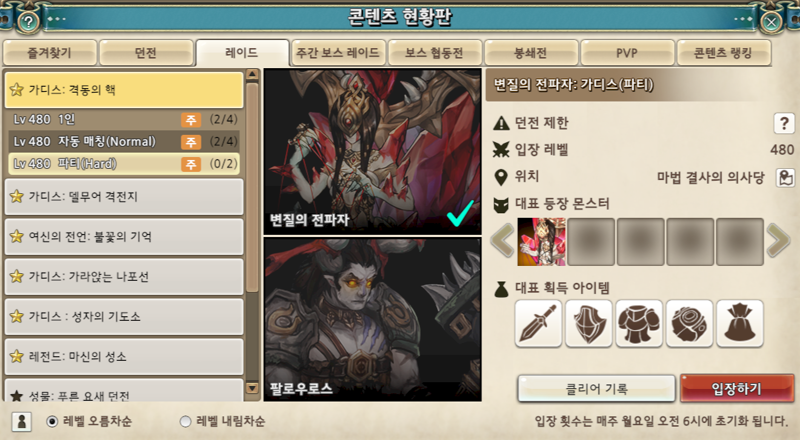This screenshot has height=440, width=800.
Task: Click the dungeon restriction help icon
Action: pyautogui.click(x=784, y=123)
